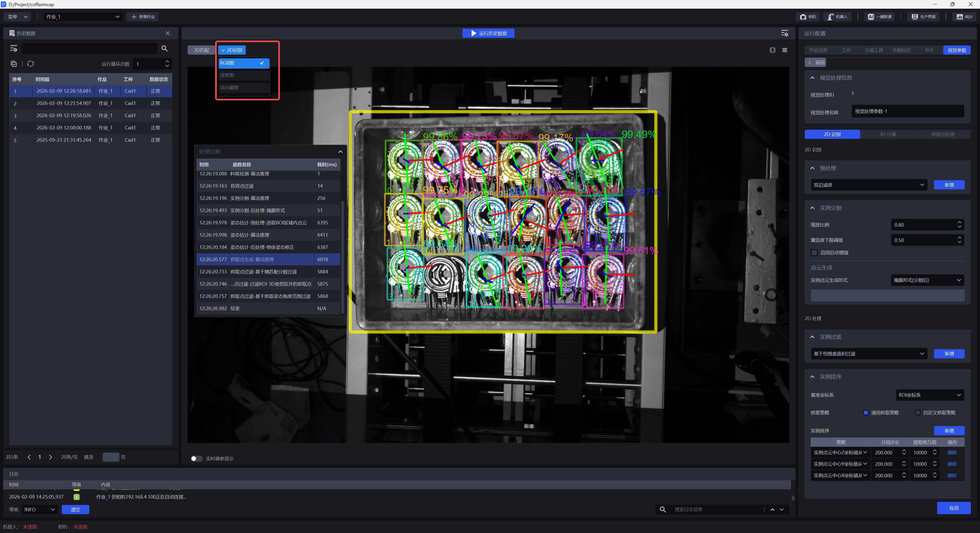
Task: Click the camera icon in top toolbar
Action: 803,17
